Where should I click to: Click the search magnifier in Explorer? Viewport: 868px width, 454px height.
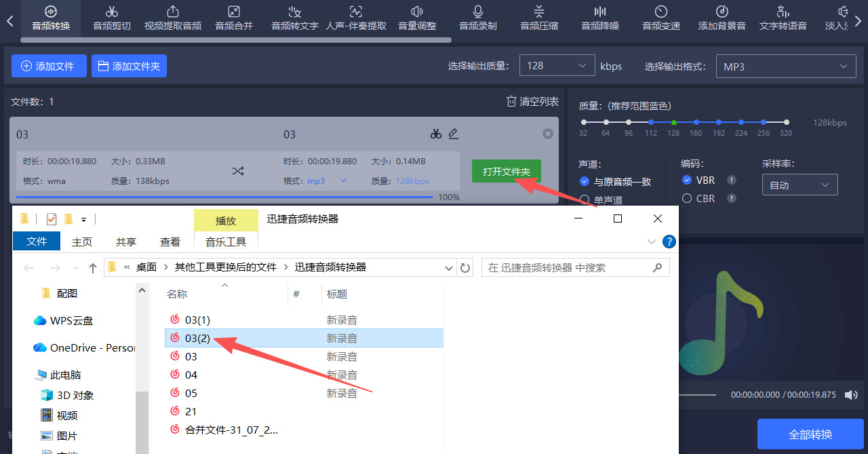click(x=657, y=268)
